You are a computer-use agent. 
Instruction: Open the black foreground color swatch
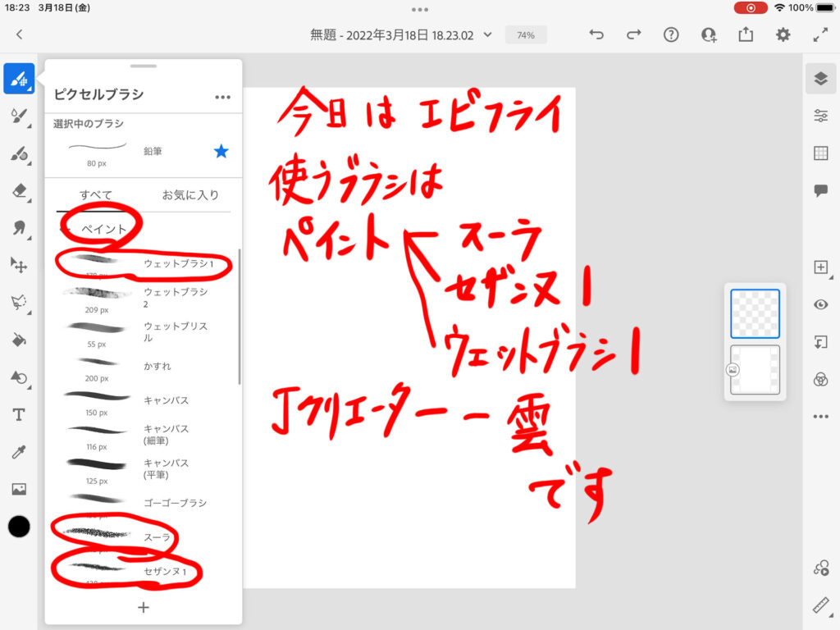click(x=19, y=527)
